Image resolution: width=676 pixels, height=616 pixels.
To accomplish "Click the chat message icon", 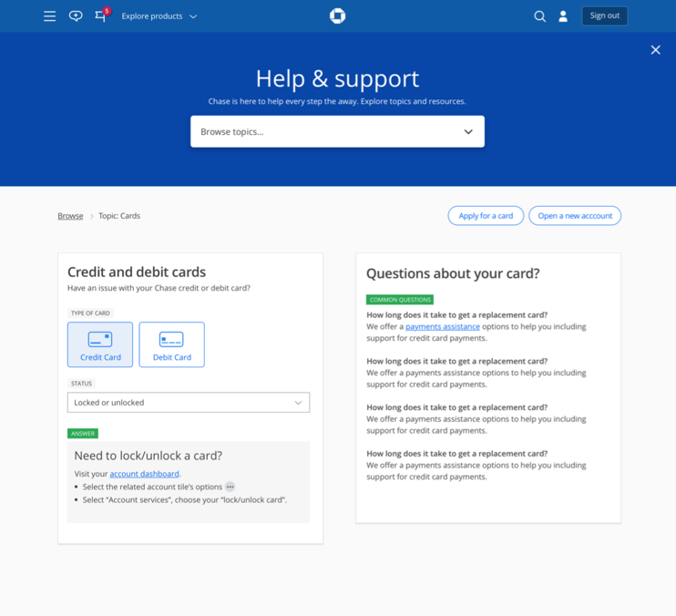I will (x=76, y=15).
